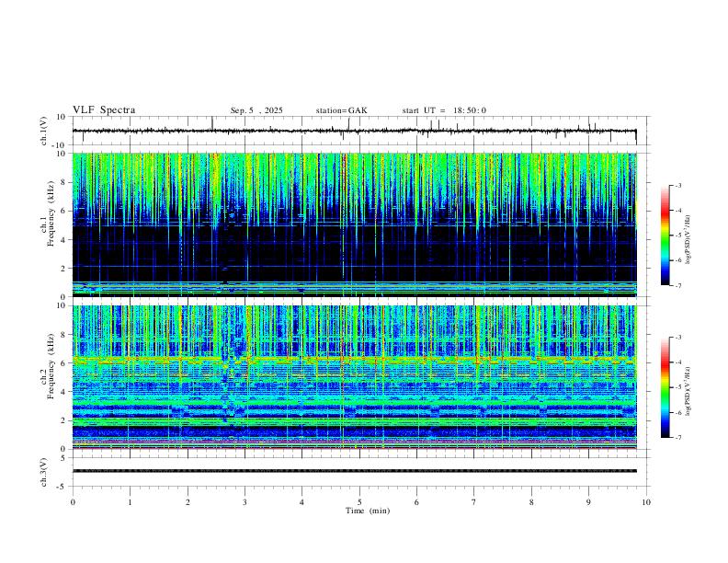728x563 pixels.
Task: Select the date text "Sep. 5, 2025"
Action: coord(256,110)
